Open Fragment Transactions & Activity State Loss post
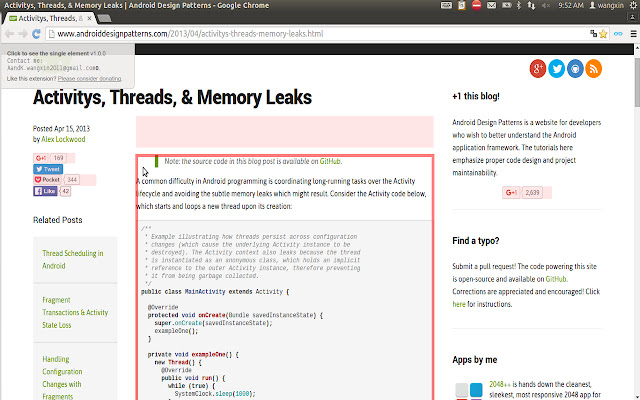Image resolution: width=640 pixels, height=400 pixels. click(75, 313)
